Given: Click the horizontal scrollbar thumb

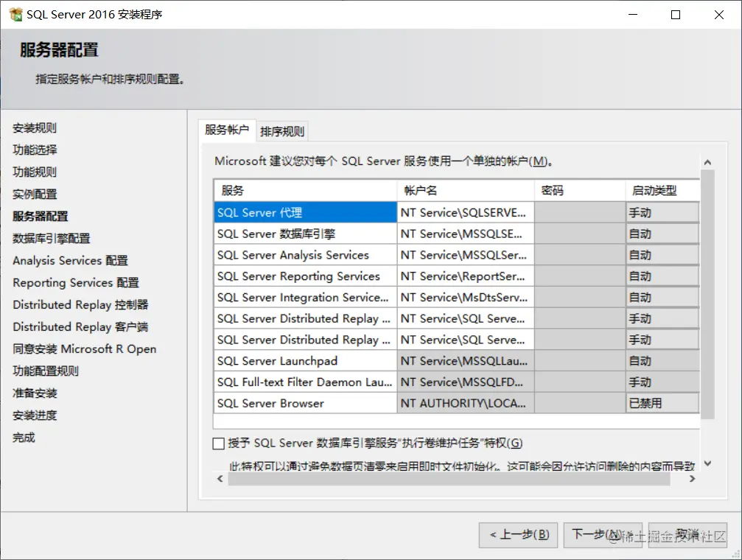Looking at the screenshot, I should pyautogui.click(x=449, y=479).
